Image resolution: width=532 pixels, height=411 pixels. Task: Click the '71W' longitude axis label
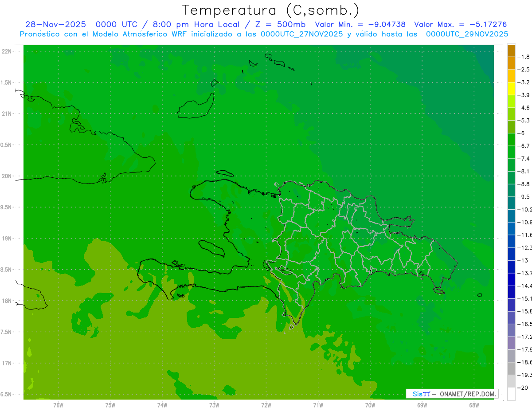[318, 405]
